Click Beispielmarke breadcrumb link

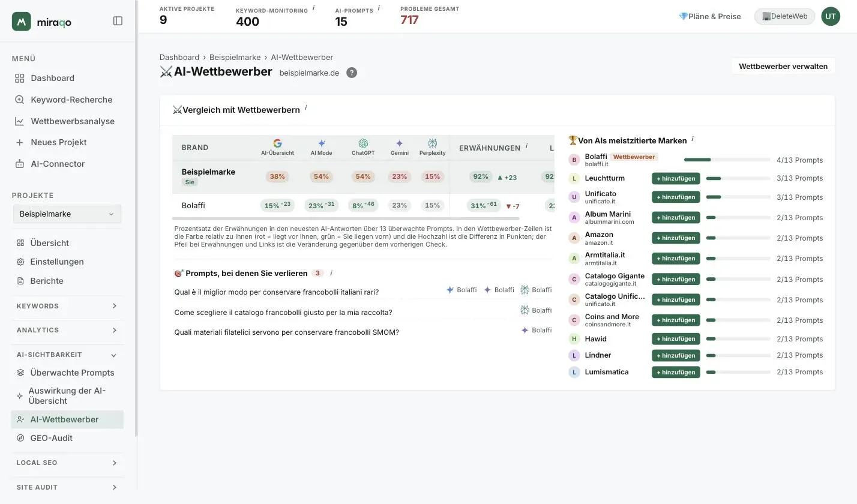[x=235, y=57]
